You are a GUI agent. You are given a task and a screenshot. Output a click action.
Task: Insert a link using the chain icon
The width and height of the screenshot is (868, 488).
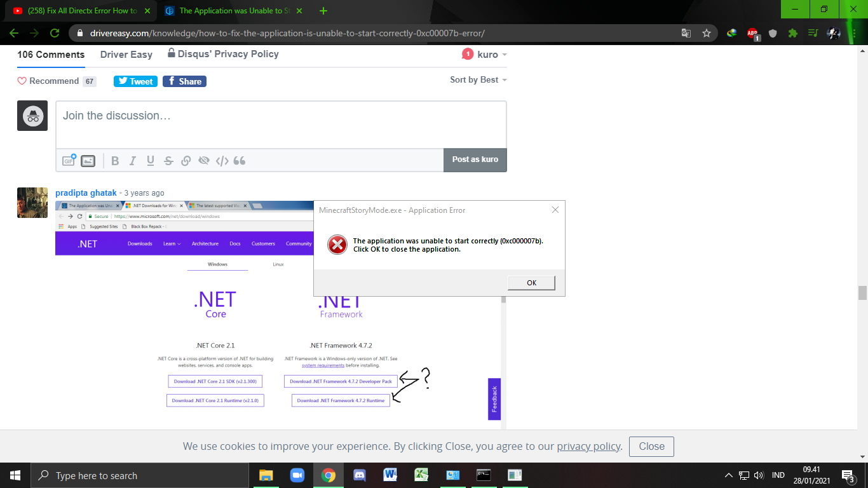coord(186,161)
